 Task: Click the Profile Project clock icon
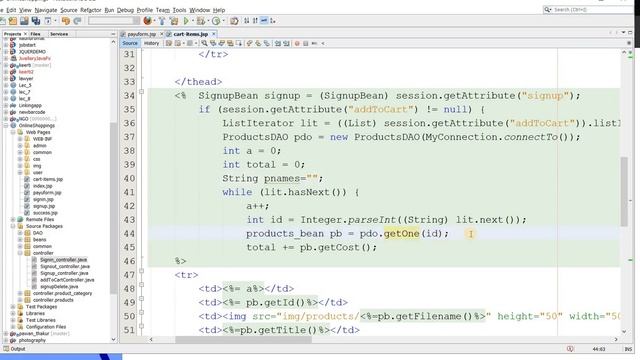pos(216,21)
